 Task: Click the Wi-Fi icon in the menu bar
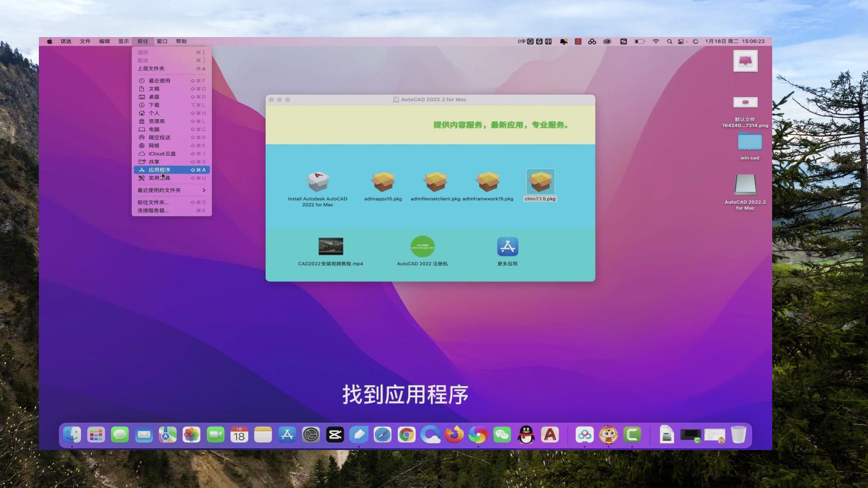[x=656, y=41]
